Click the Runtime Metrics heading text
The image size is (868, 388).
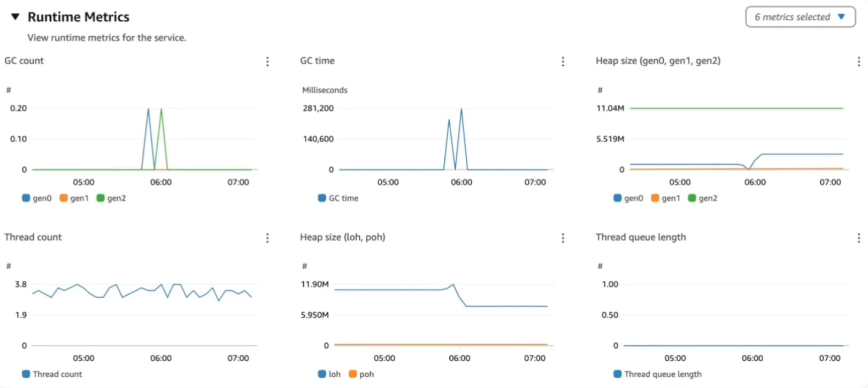pyautogui.click(x=79, y=17)
